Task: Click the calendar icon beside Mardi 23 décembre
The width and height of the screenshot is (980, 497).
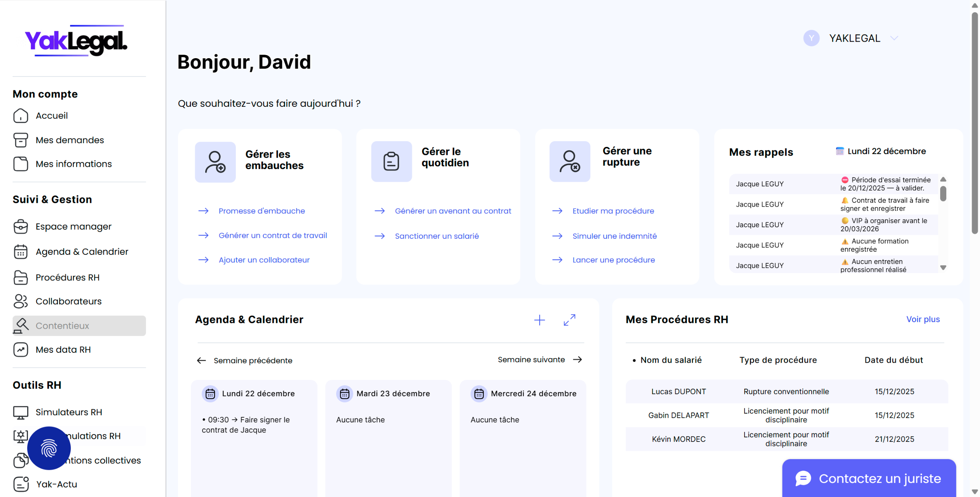Action: 345,394
